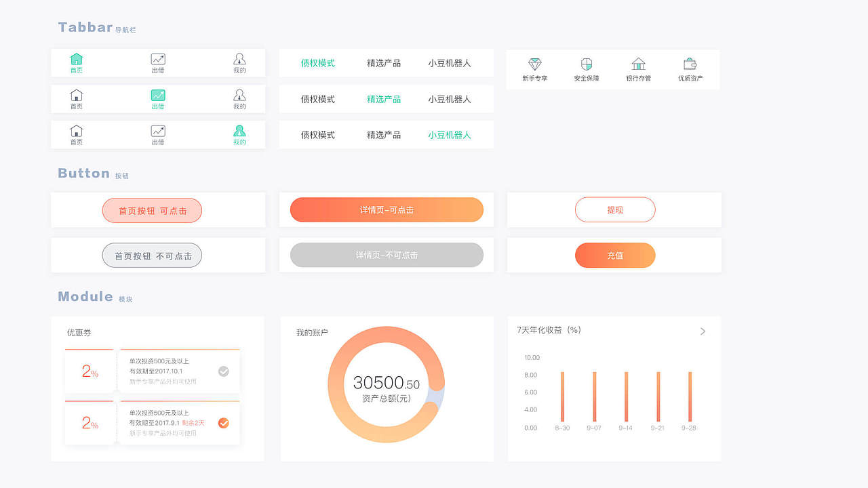This screenshot has height=488, width=868.
Task: Select 精选产品 tab in the first row
Action: (384, 63)
